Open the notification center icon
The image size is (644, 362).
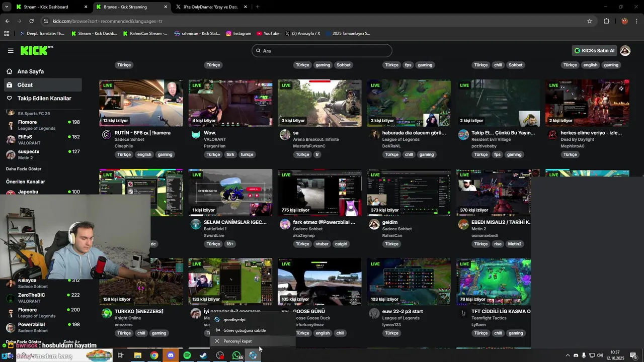(633, 355)
